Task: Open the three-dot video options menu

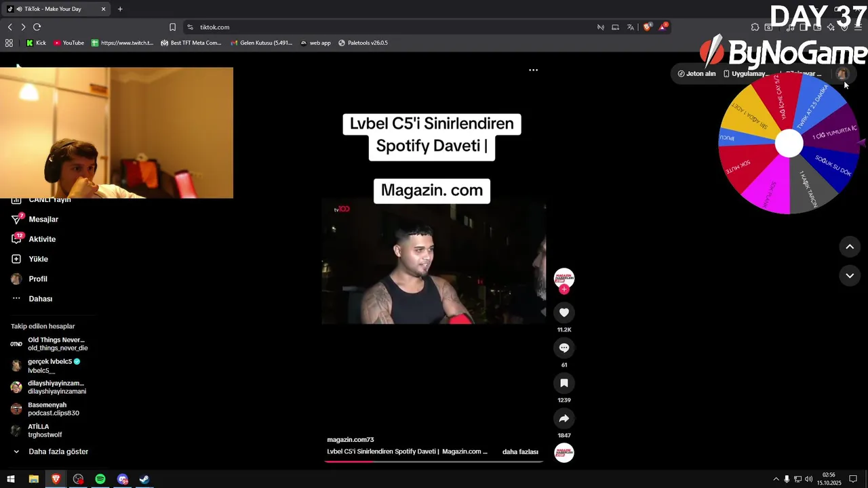Action: pos(533,70)
